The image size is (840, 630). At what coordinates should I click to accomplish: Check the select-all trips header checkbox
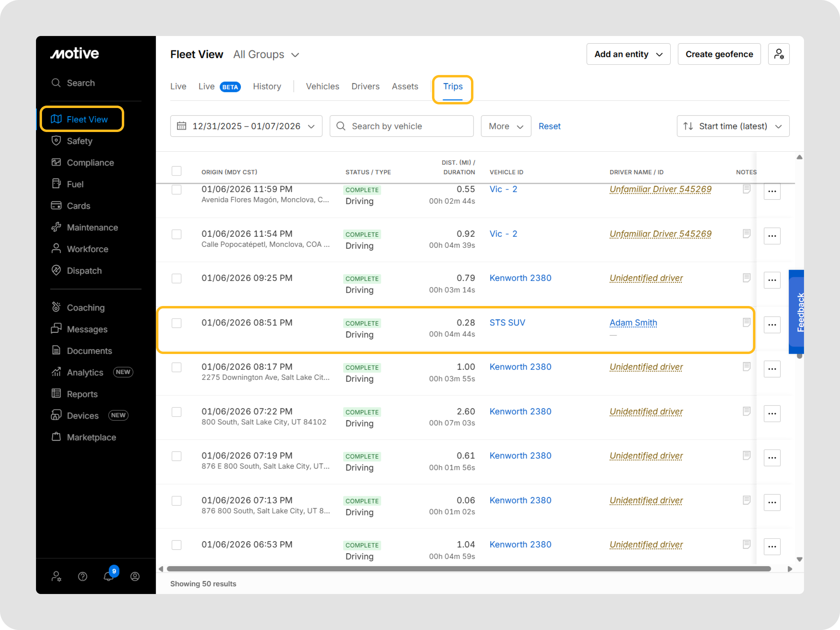[x=176, y=171]
